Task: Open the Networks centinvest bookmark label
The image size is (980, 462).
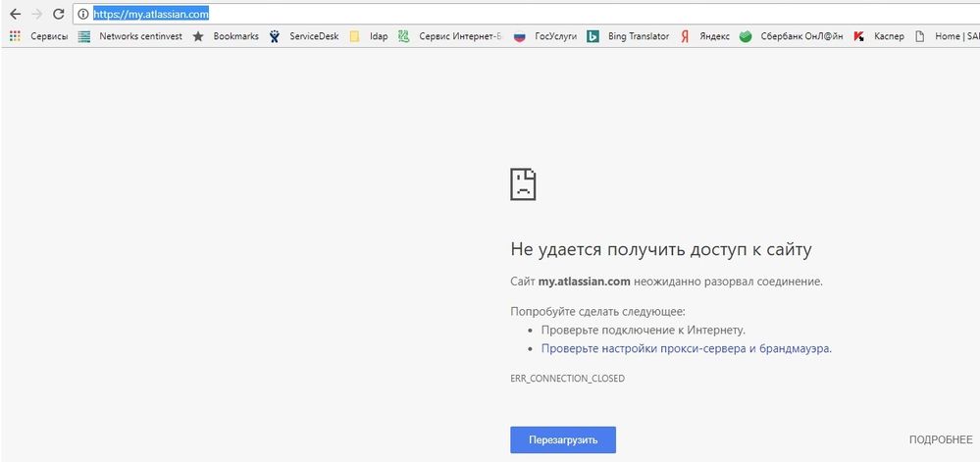Action: tap(140, 36)
